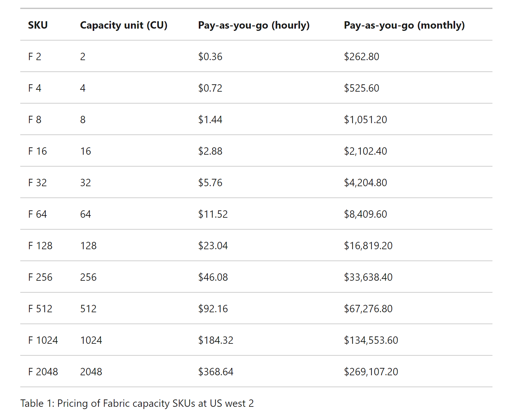
Task: Select the $5.76 hourly price
Action: click(210, 183)
